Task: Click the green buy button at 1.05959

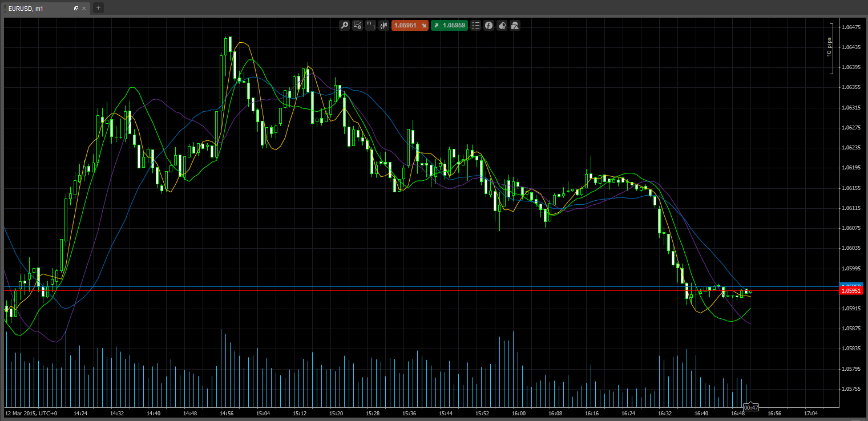Action: [449, 25]
